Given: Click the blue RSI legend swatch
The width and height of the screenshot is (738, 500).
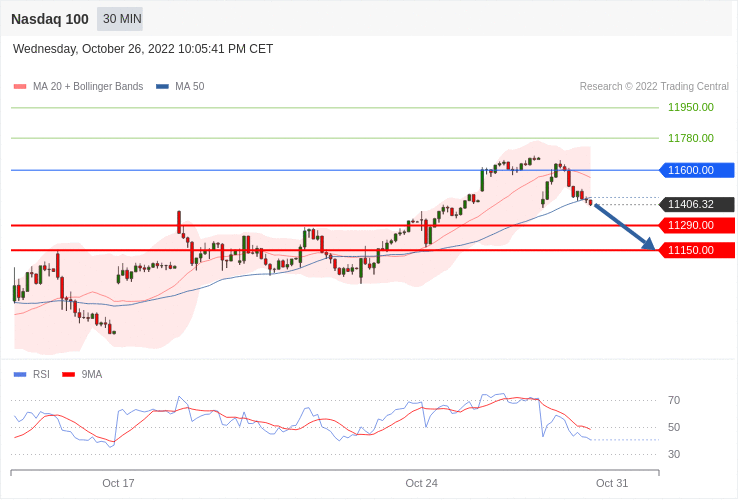Looking at the screenshot, I should coord(20,375).
